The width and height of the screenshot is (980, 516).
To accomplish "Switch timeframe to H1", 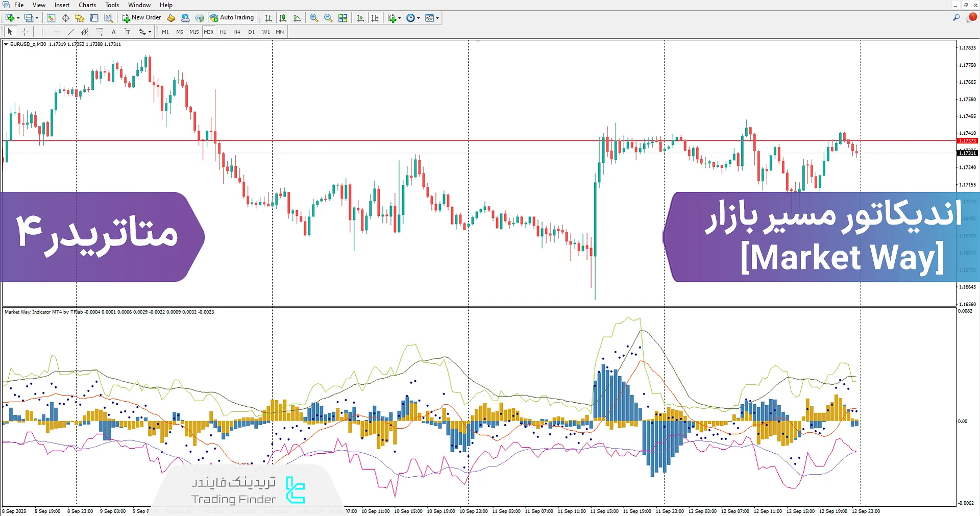I will click(223, 32).
